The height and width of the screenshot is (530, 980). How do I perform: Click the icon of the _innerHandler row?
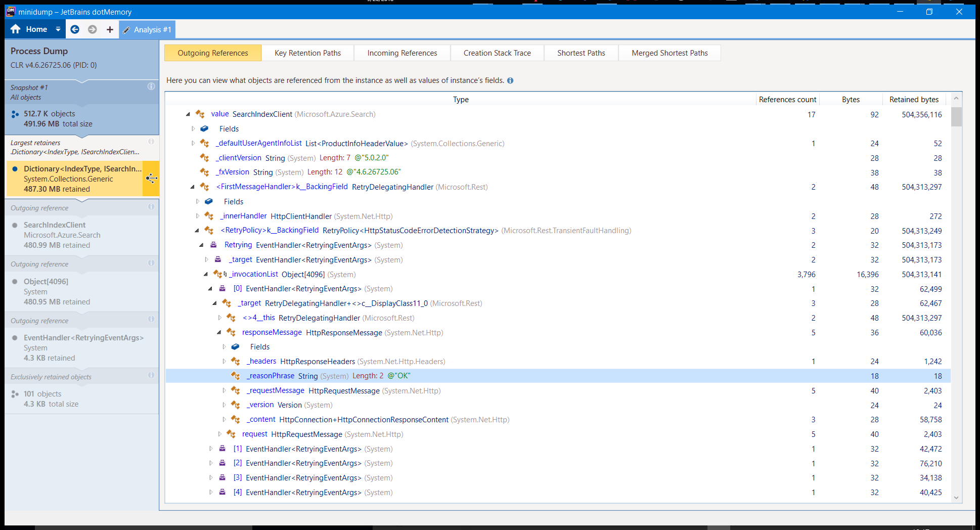click(209, 216)
